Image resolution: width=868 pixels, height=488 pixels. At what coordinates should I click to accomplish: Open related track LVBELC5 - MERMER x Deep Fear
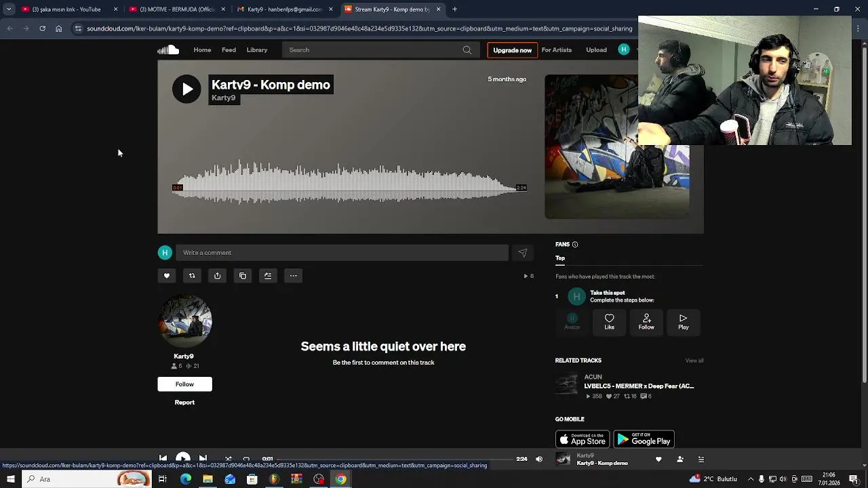tap(639, 386)
